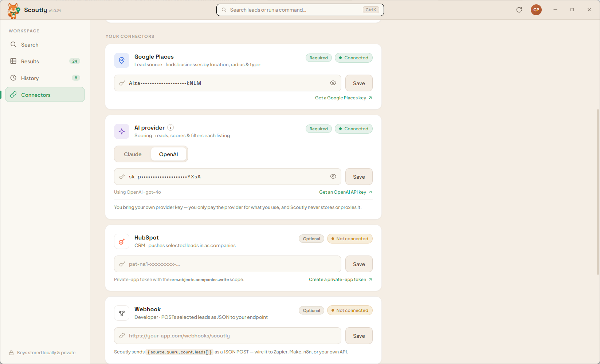Viewport: 600px width, 364px height.
Task: Click the Scoutly fox logo
Action: (13, 10)
